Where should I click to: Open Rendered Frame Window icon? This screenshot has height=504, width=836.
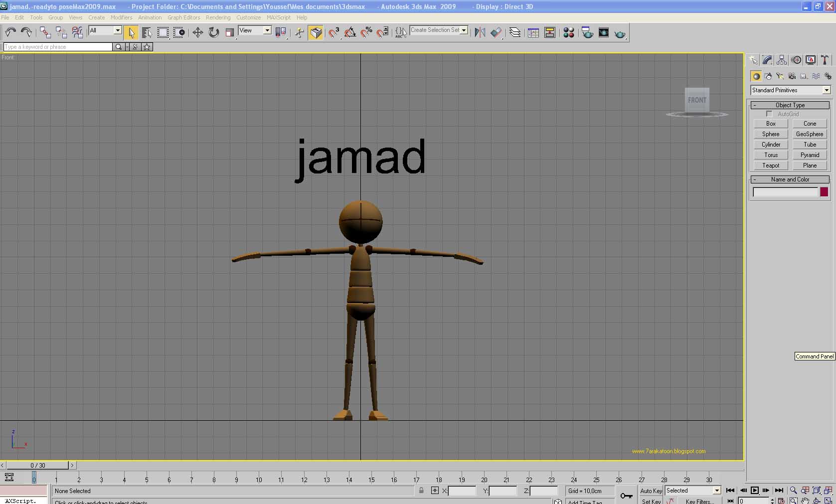(603, 32)
